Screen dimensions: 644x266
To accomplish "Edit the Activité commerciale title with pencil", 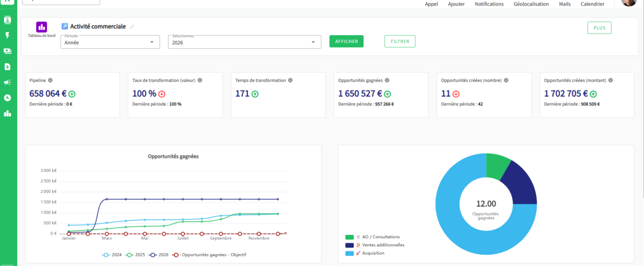I will pyautogui.click(x=132, y=27).
